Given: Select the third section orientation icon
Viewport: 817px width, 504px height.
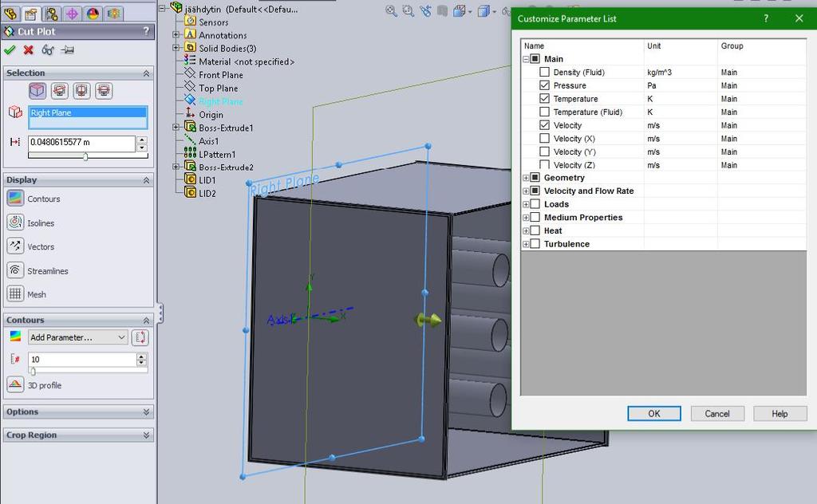Looking at the screenshot, I should pyautogui.click(x=82, y=91).
